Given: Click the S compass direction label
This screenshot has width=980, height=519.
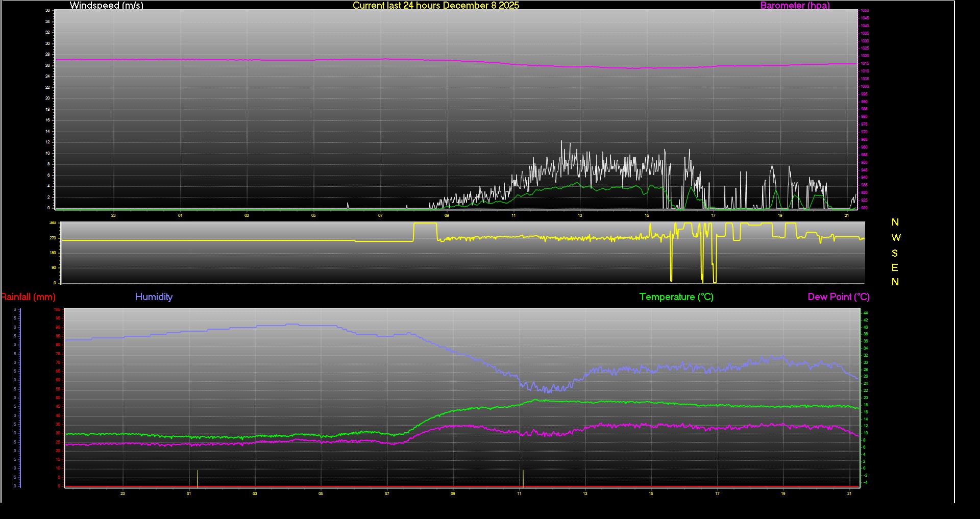Looking at the screenshot, I should pyautogui.click(x=895, y=254).
